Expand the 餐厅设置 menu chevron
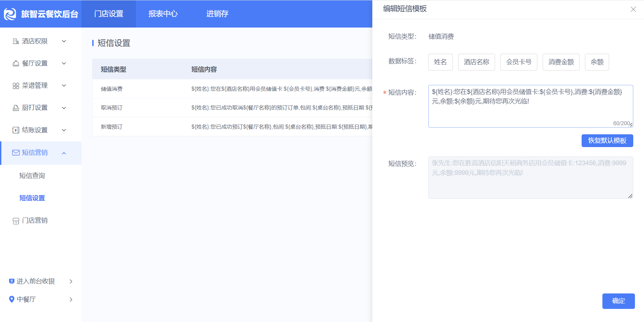This screenshot has width=644, height=322. (x=64, y=63)
